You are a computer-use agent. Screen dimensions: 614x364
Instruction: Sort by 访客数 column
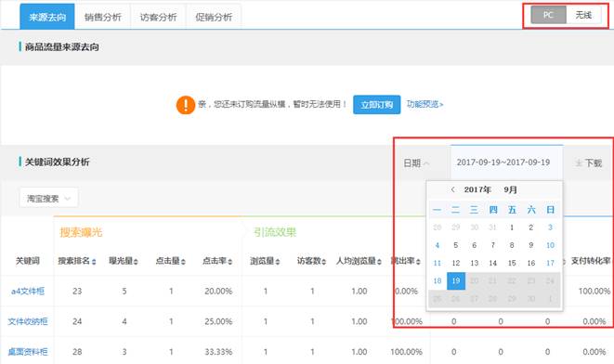(x=312, y=261)
